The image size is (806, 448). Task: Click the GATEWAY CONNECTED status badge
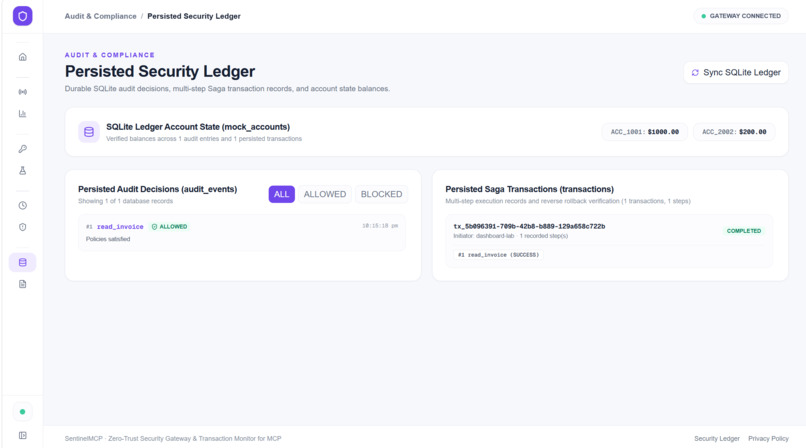741,16
